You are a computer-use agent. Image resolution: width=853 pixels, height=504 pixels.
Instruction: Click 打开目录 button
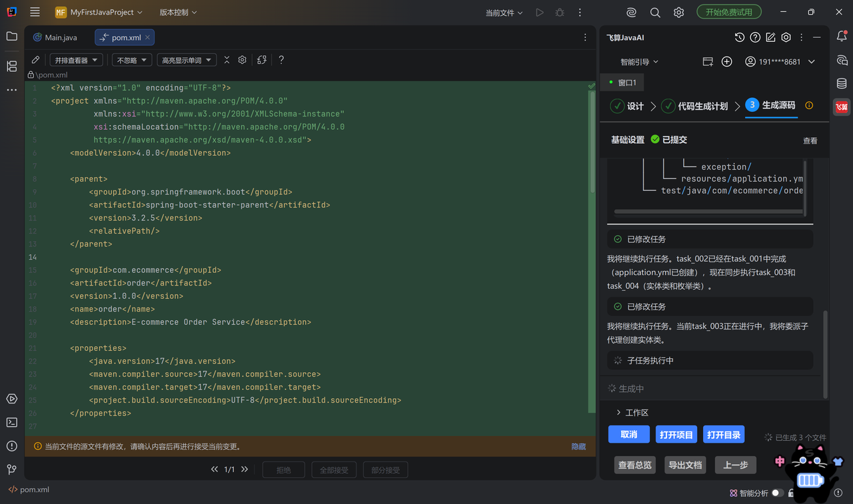724,434
